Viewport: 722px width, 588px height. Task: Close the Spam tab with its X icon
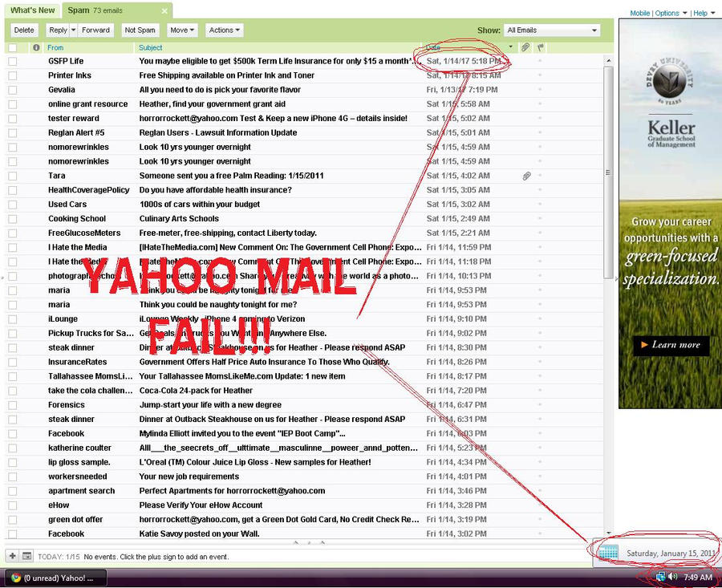click(x=164, y=10)
